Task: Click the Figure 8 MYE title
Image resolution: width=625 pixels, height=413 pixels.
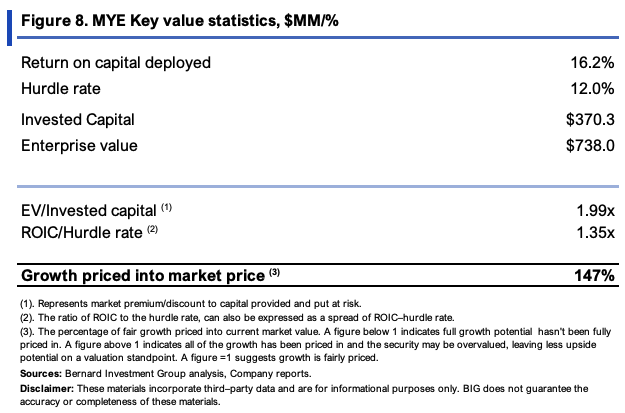Action: pyautogui.click(x=180, y=20)
